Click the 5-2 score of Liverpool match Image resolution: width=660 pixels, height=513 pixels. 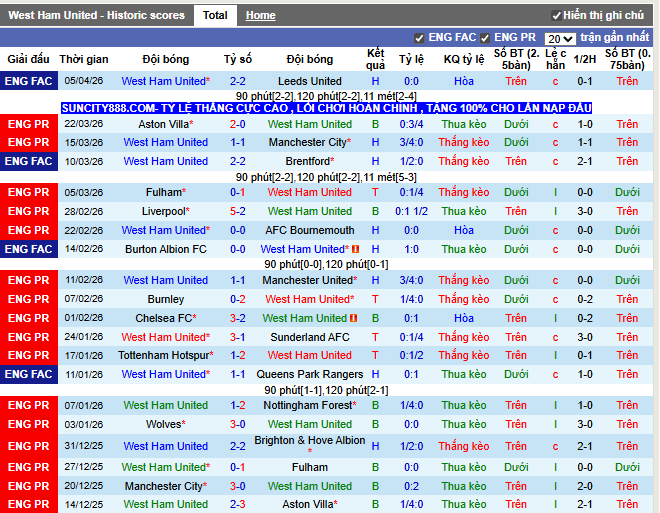pyautogui.click(x=238, y=211)
